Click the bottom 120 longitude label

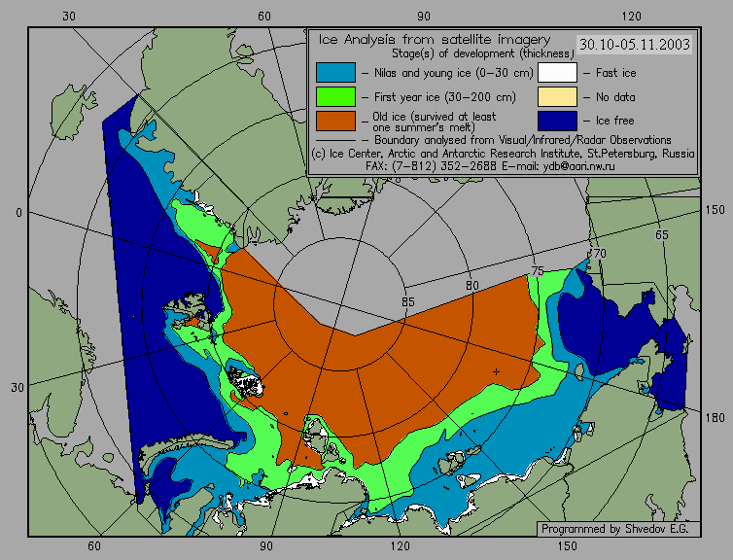point(401,546)
